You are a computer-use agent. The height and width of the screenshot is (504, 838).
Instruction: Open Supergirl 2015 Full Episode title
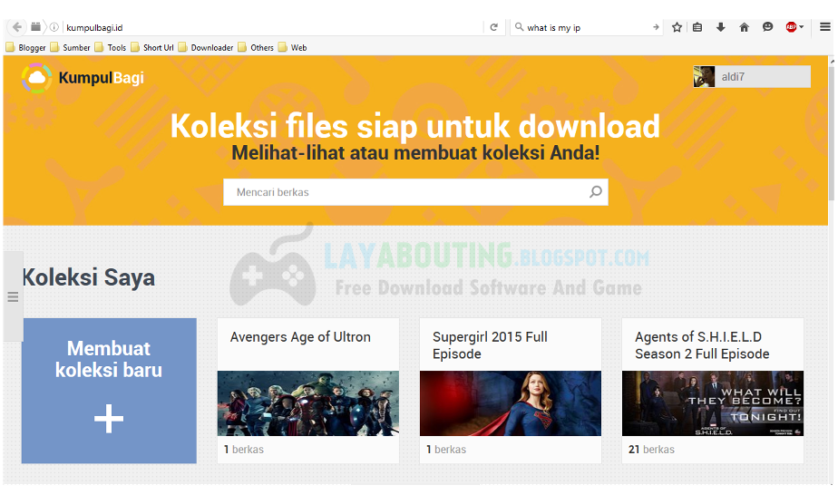(490, 345)
